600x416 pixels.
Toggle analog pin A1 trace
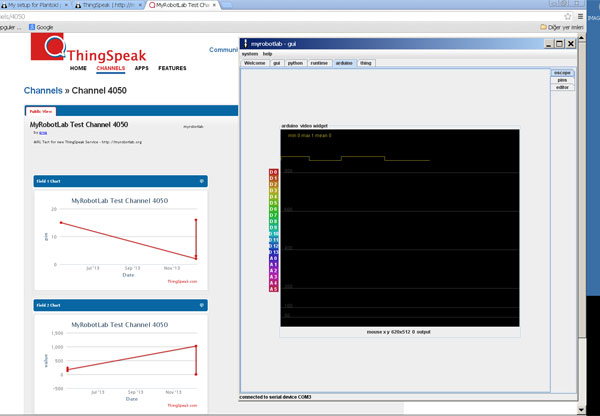tap(273, 264)
